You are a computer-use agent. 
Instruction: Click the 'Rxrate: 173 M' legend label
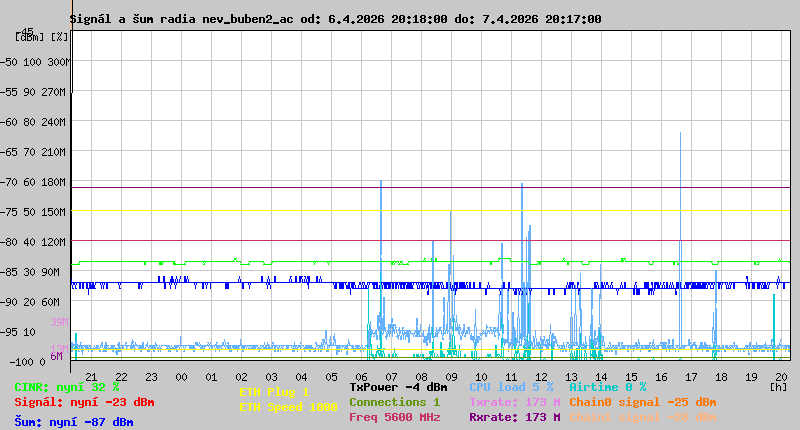click(x=515, y=417)
